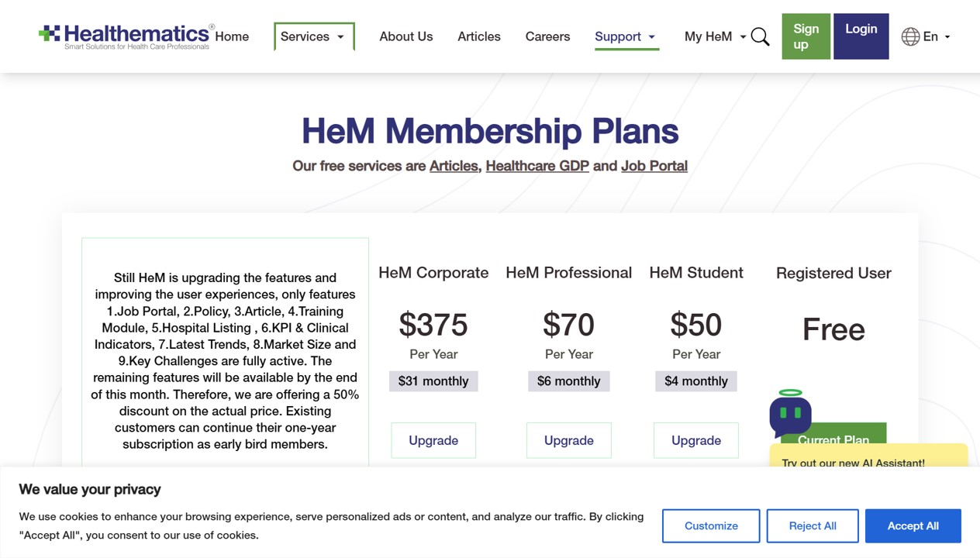Accept all cookies
The width and height of the screenshot is (980, 558).
point(913,525)
